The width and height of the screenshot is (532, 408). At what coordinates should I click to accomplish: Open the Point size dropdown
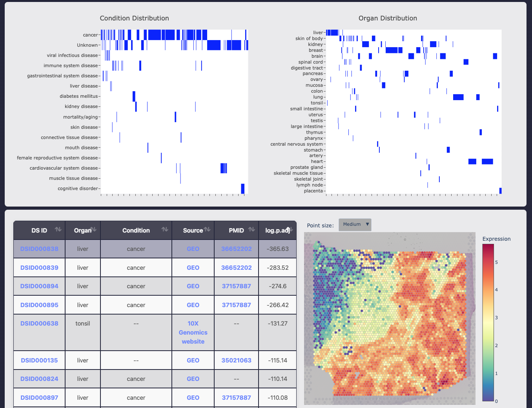pos(354,224)
